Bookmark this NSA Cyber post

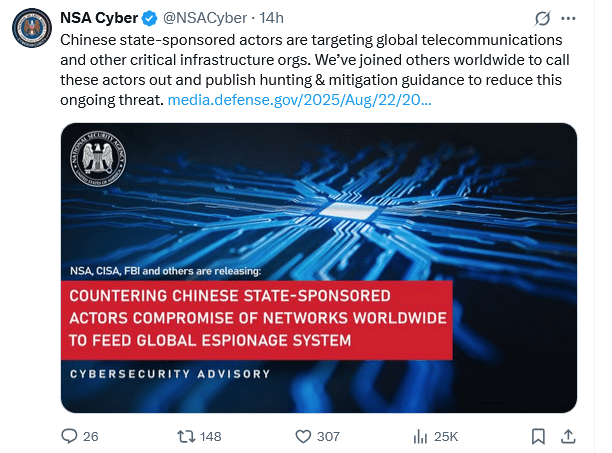pyautogui.click(x=538, y=435)
